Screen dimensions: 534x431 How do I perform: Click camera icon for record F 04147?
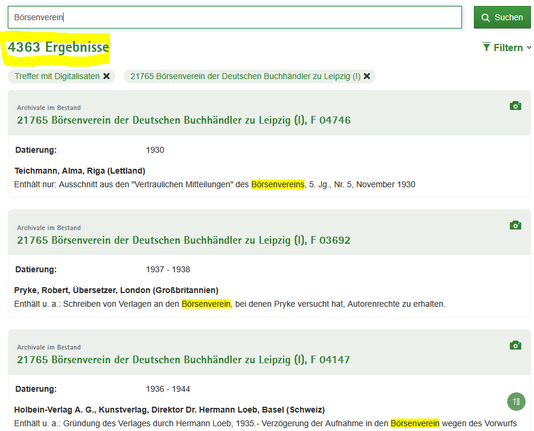pos(515,345)
